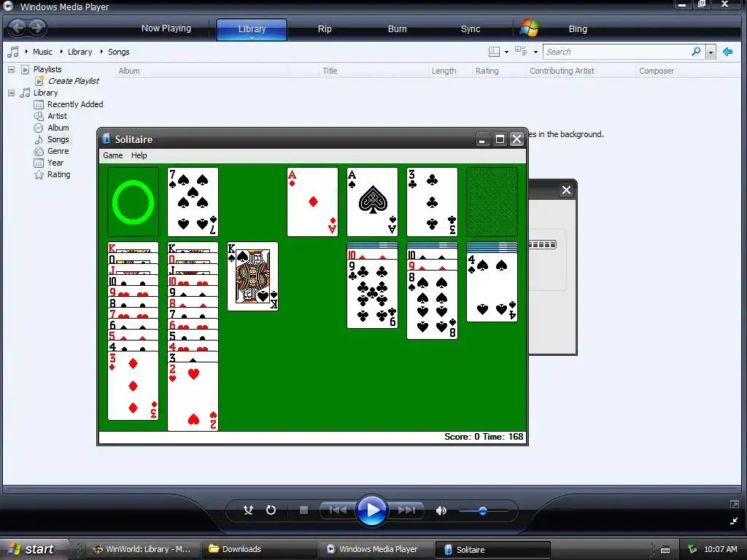Switch to the Library tab
The image size is (747, 560).
point(252,29)
